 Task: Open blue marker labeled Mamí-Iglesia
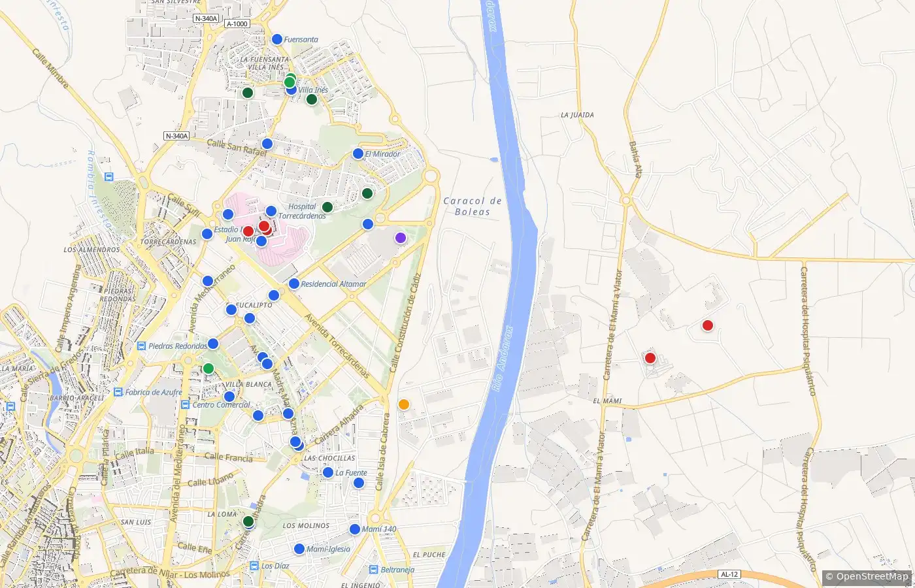(299, 549)
